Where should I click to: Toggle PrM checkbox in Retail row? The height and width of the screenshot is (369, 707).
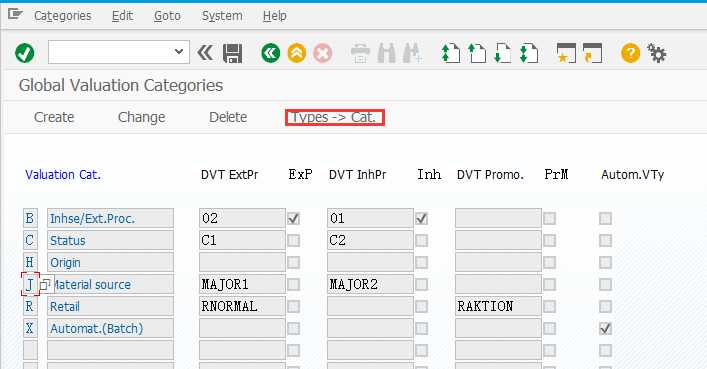click(x=550, y=307)
